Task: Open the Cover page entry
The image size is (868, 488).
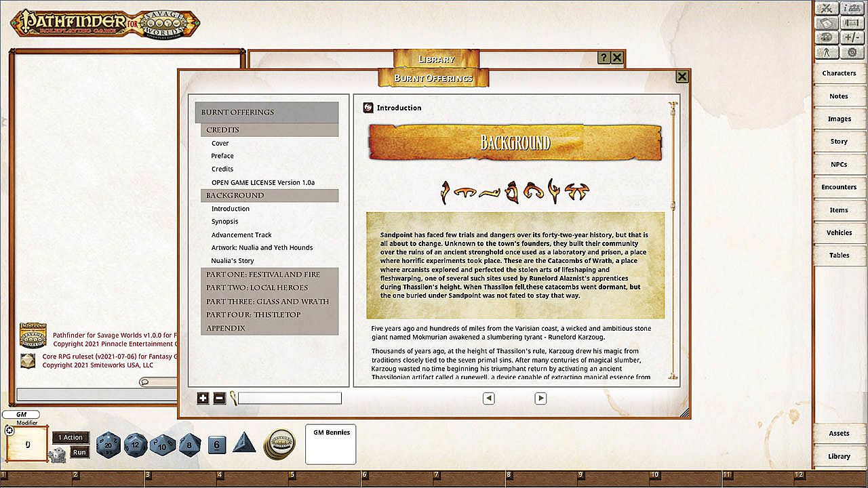Action: pyautogui.click(x=220, y=143)
